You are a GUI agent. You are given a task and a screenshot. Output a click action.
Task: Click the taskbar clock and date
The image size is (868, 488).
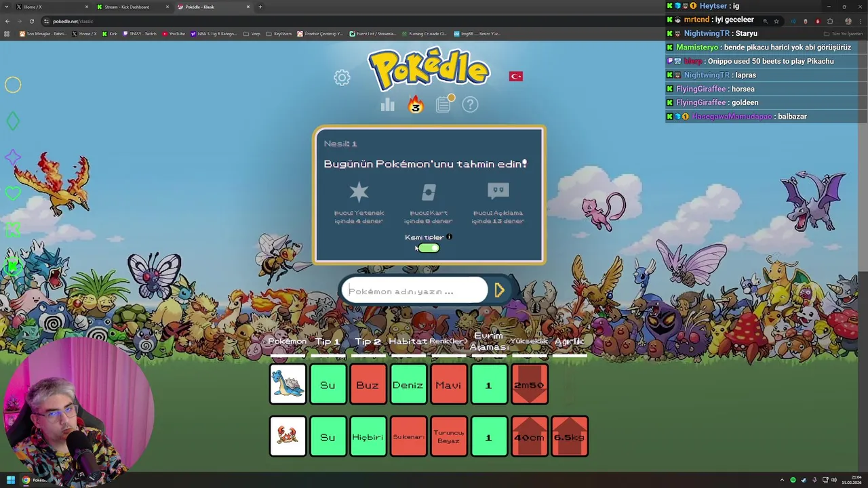coord(852,480)
